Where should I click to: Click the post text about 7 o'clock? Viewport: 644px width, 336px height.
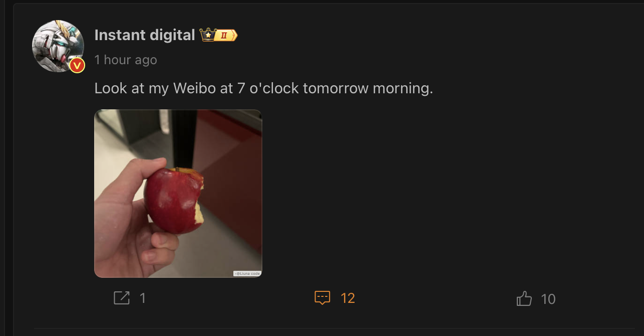(x=263, y=89)
